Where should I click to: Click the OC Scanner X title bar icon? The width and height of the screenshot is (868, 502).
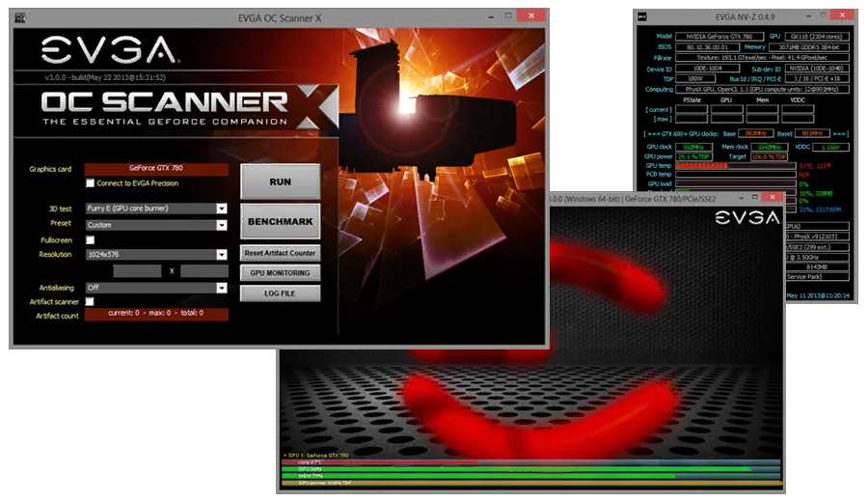point(20,17)
